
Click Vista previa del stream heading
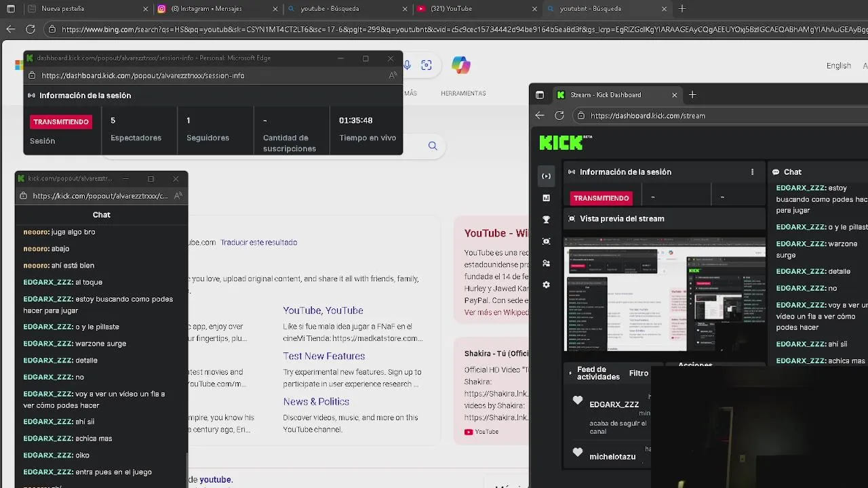tap(622, 219)
